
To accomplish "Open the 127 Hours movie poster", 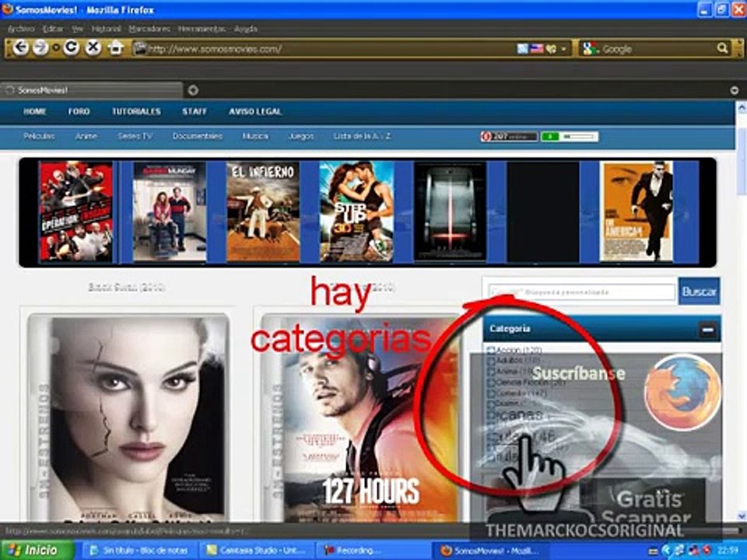I will [x=361, y=418].
